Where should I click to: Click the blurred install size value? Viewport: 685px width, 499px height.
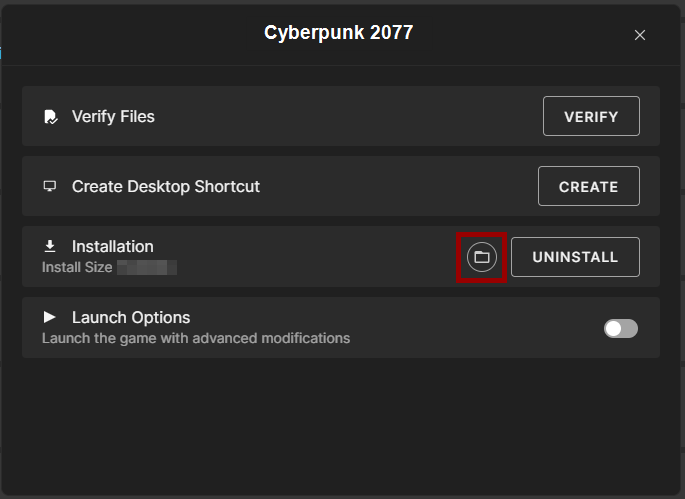(146, 268)
